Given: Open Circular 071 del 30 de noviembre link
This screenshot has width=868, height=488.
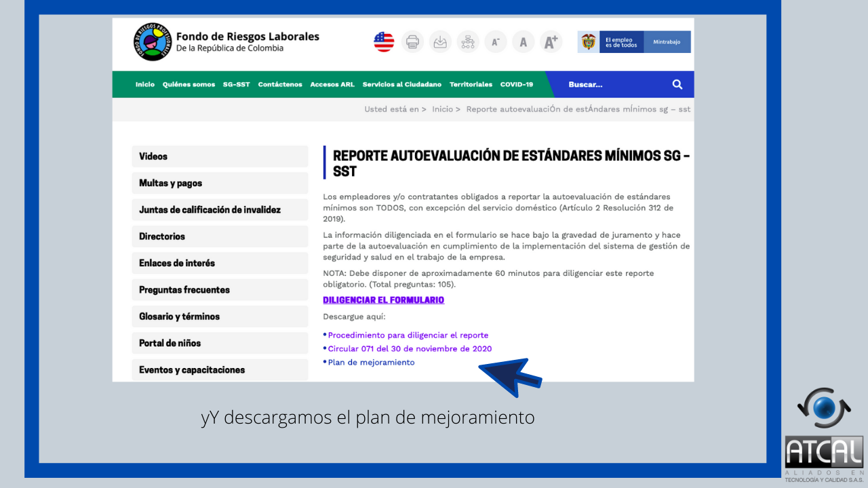Looking at the screenshot, I should (410, 349).
